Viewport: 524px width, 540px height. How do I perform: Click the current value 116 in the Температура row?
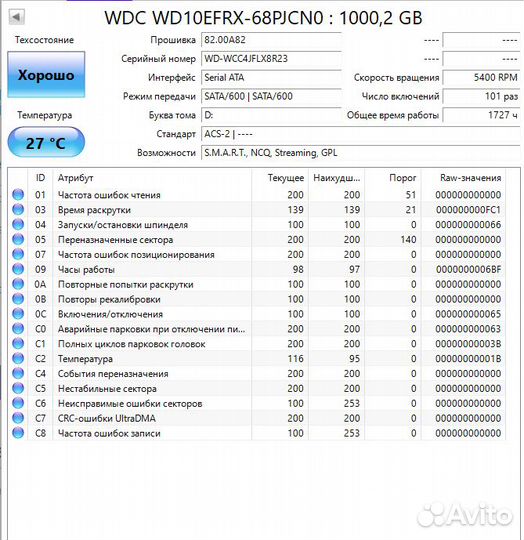point(295,359)
